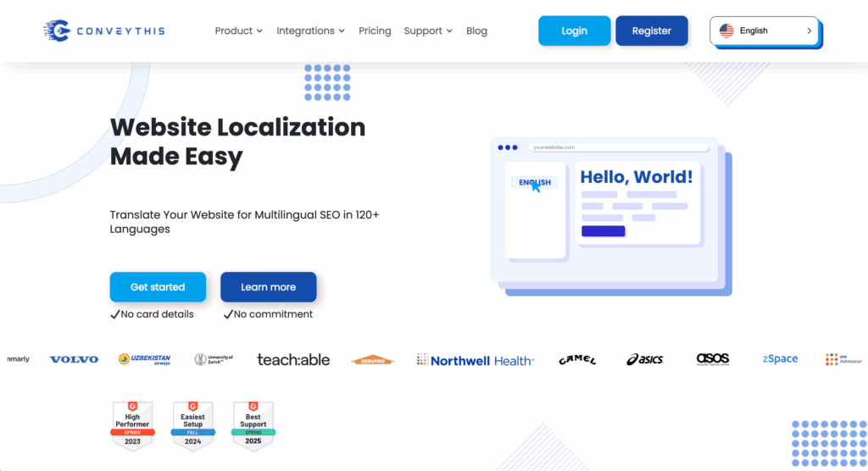Image resolution: width=868 pixels, height=471 pixels.
Task: Click the zSpace logo
Action: point(780,358)
